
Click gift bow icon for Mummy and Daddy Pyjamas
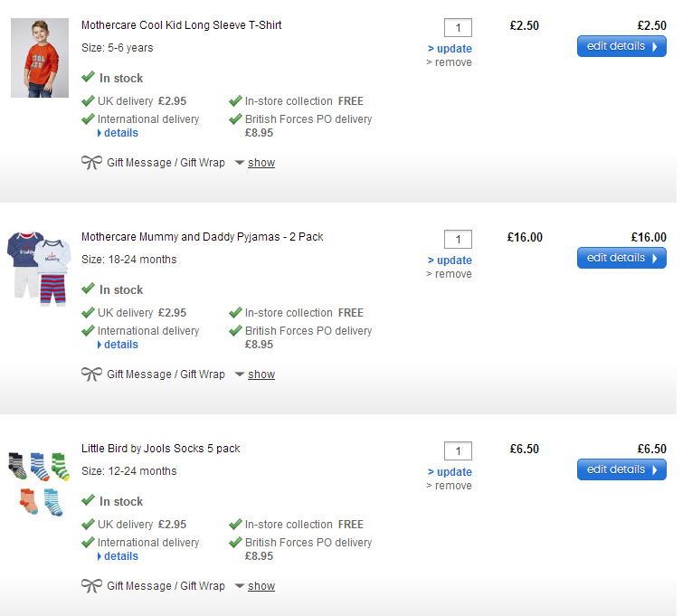[x=91, y=374]
